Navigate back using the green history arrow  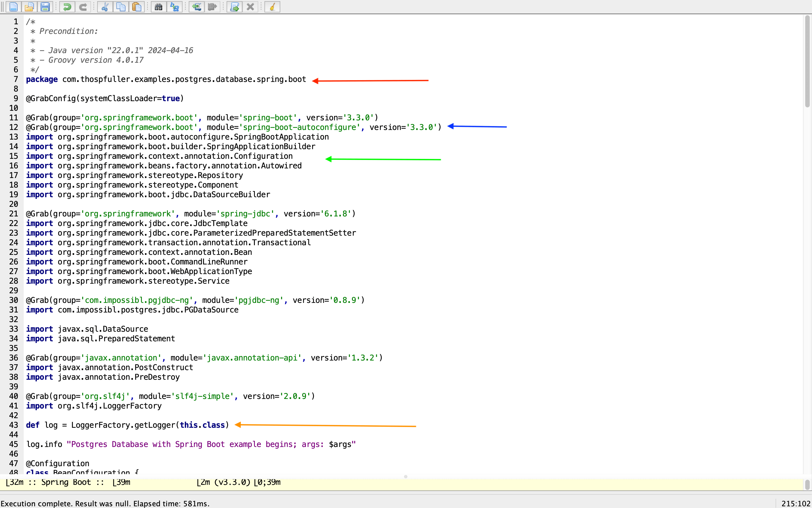[x=197, y=7]
